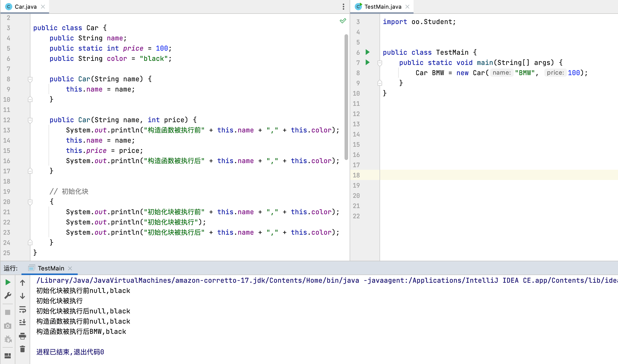The image size is (618, 364).
Task: Run main method from gutter arrow on line 7
Action: pos(368,62)
